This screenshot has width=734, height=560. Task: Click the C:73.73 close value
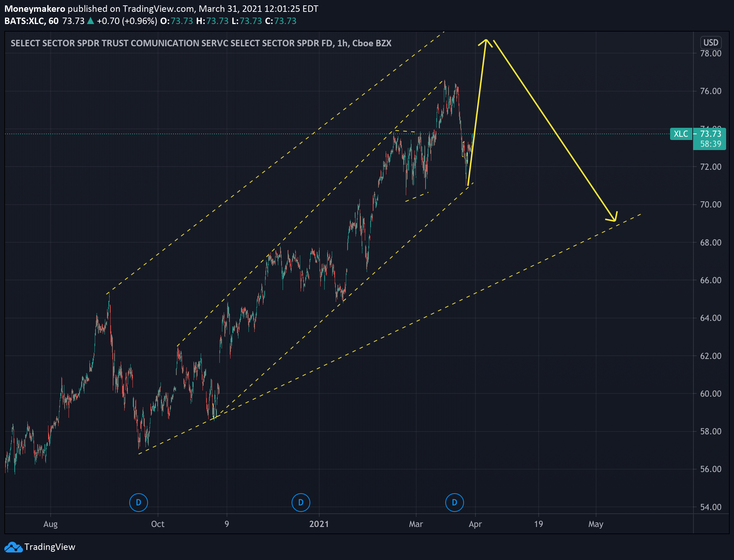coord(281,21)
